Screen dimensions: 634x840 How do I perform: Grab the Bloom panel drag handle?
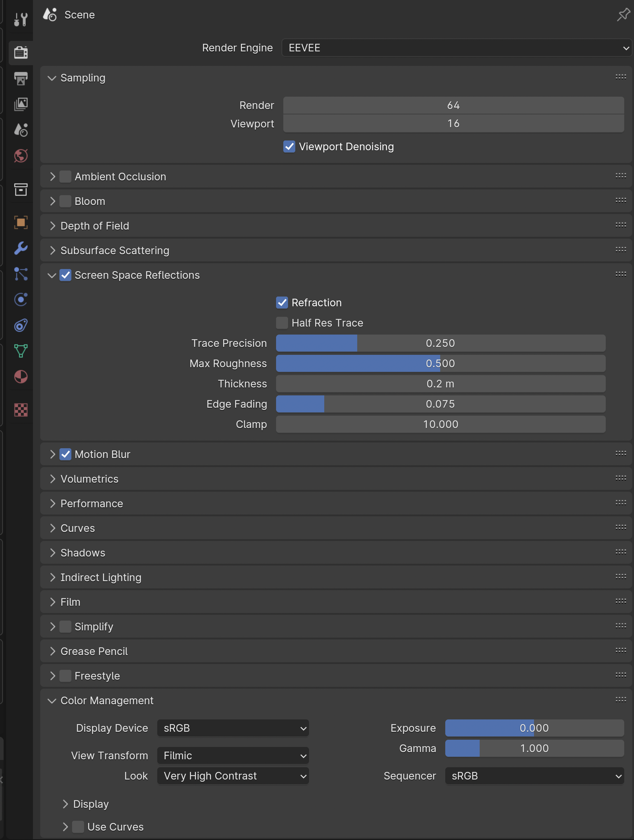click(x=621, y=200)
